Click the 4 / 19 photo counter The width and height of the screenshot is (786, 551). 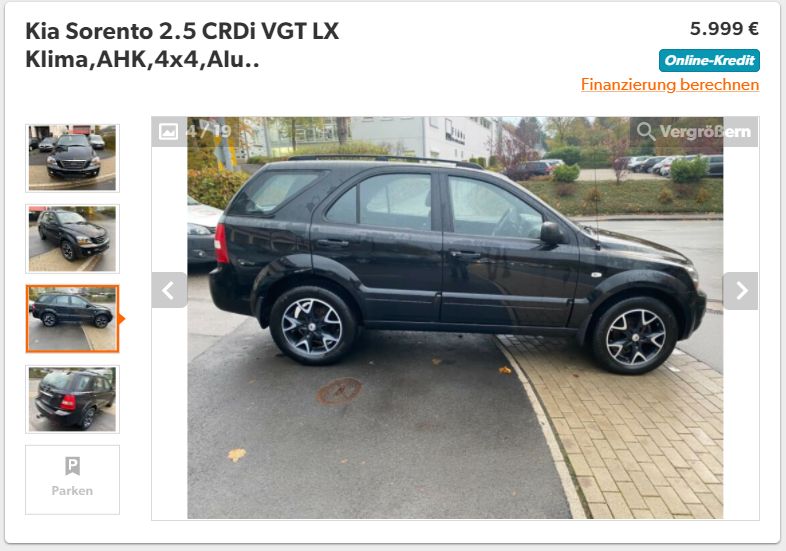pos(208,131)
